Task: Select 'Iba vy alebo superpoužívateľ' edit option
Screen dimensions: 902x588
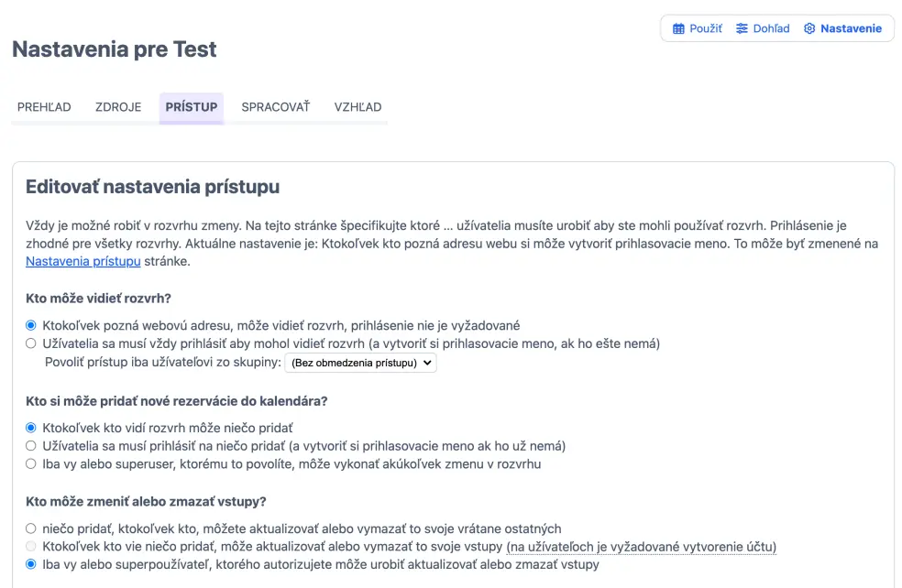Action: pos(31,564)
